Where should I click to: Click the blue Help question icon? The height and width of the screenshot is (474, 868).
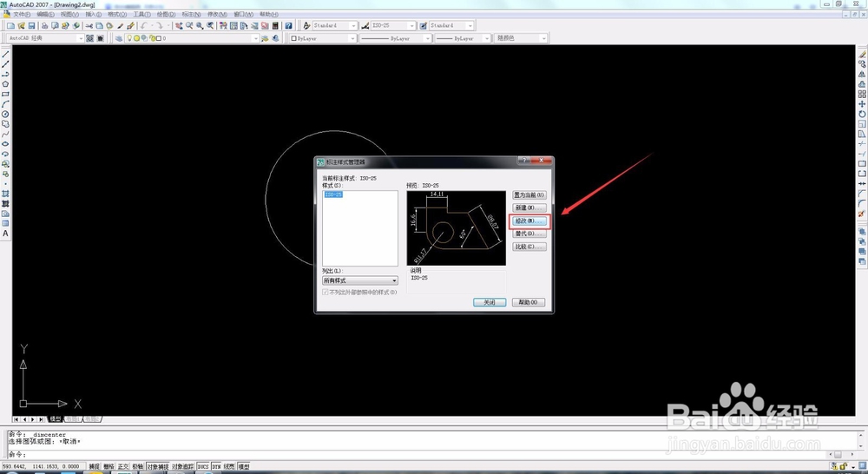(x=288, y=25)
